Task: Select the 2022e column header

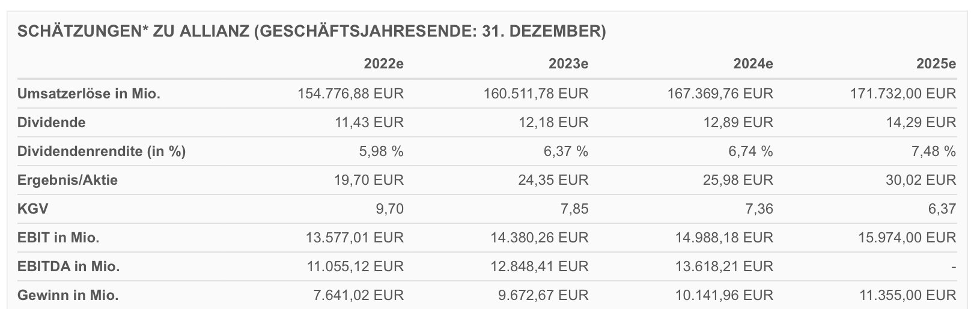Action: [383, 64]
